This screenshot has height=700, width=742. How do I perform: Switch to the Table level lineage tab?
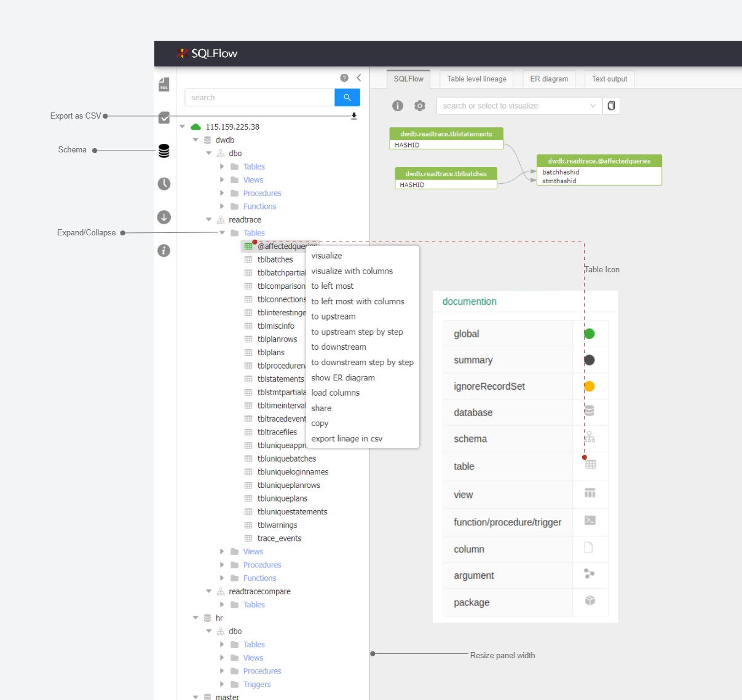point(477,79)
